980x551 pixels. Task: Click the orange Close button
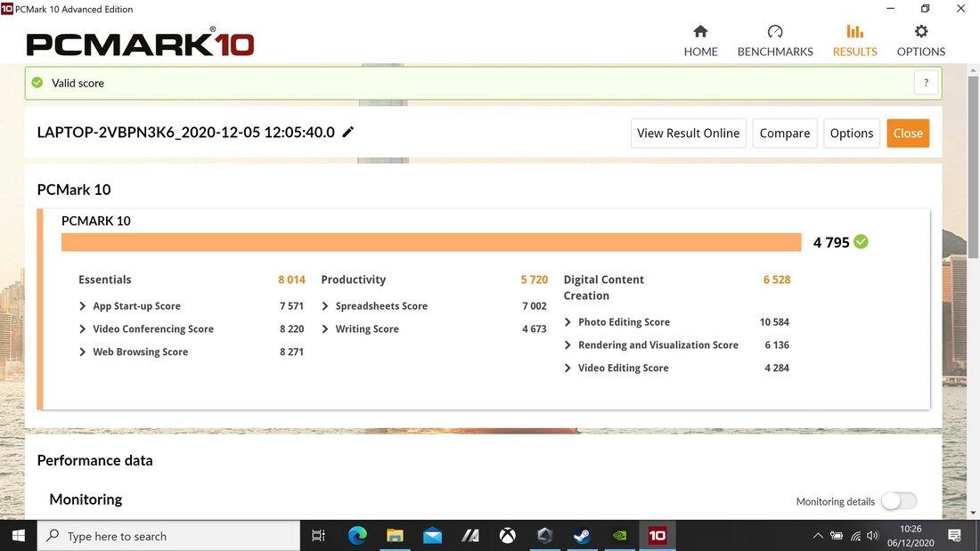pos(908,133)
